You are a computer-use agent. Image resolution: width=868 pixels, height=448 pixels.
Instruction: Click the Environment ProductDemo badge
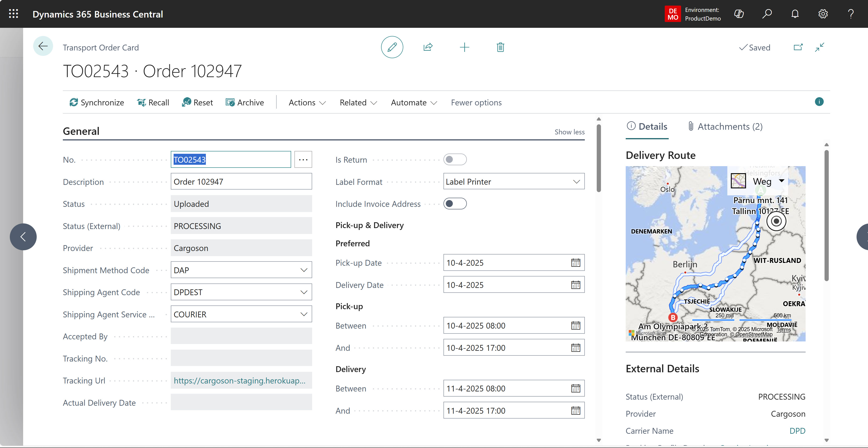[693, 14]
